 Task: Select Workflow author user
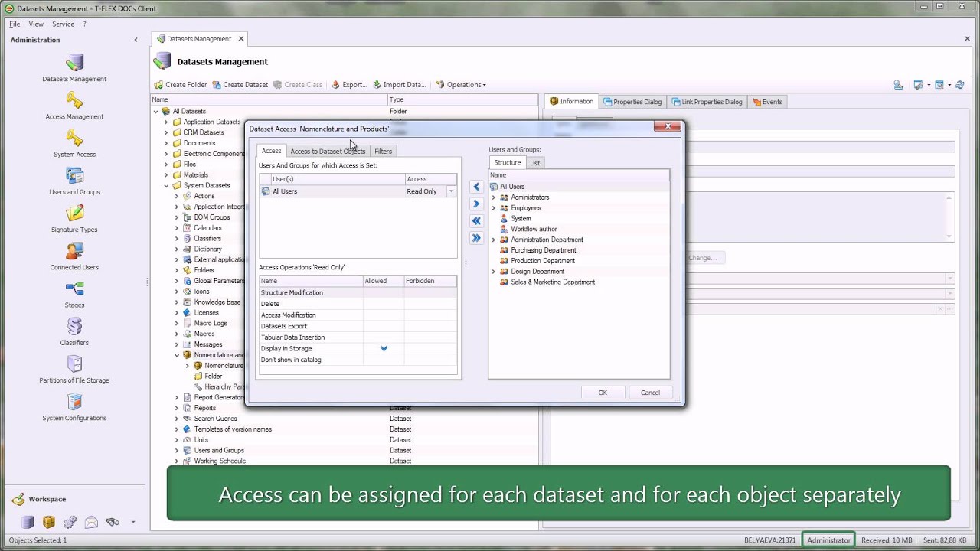pos(534,229)
